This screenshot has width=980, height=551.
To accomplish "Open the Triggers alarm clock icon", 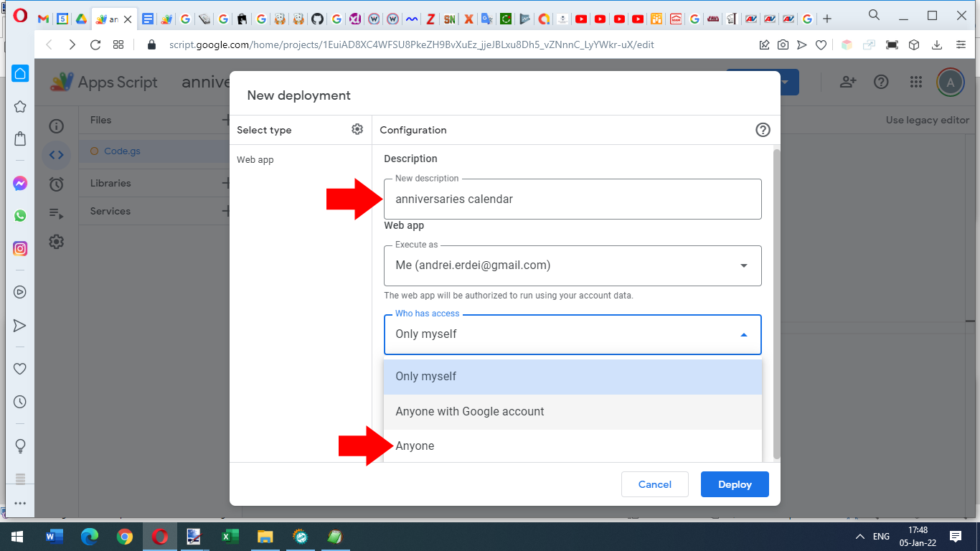I will click(56, 184).
